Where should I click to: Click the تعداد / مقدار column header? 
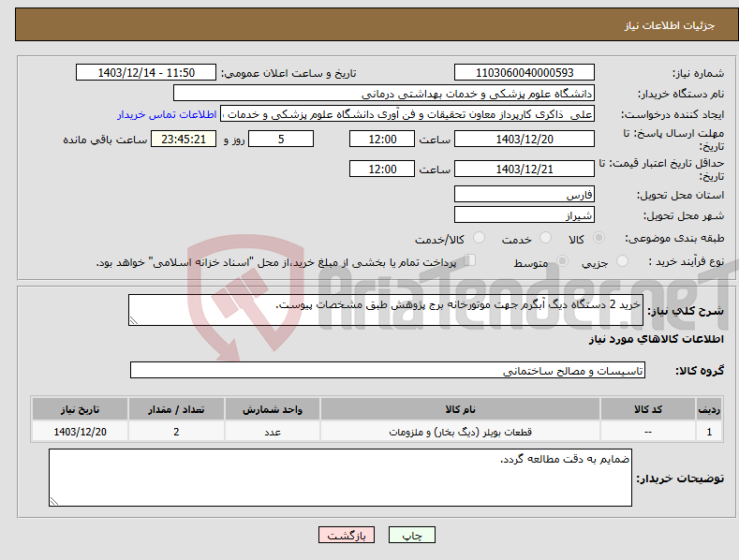176,409
